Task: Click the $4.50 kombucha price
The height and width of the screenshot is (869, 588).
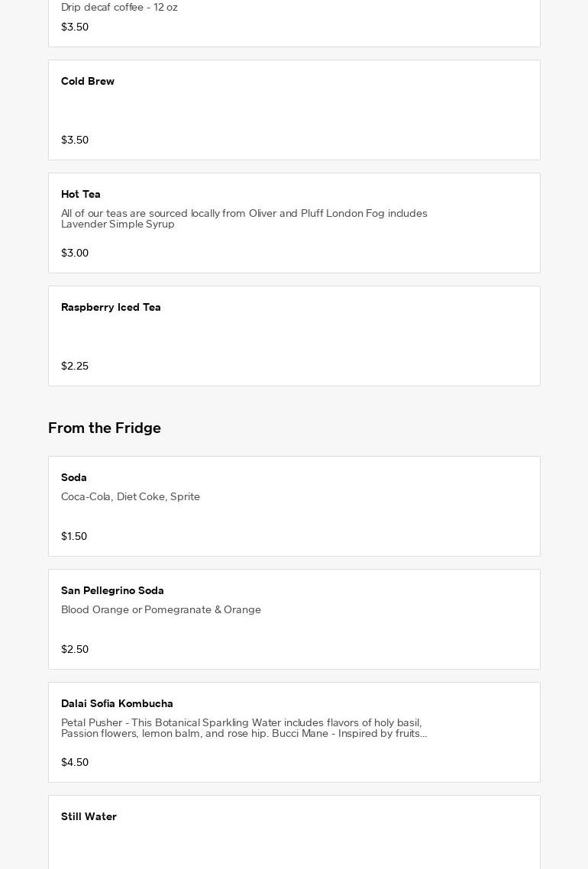Action: click(75, 762)
